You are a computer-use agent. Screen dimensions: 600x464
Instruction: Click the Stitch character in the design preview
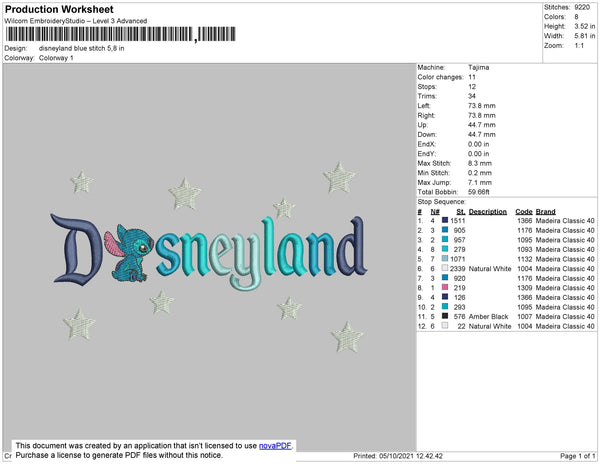click(129, 253)
